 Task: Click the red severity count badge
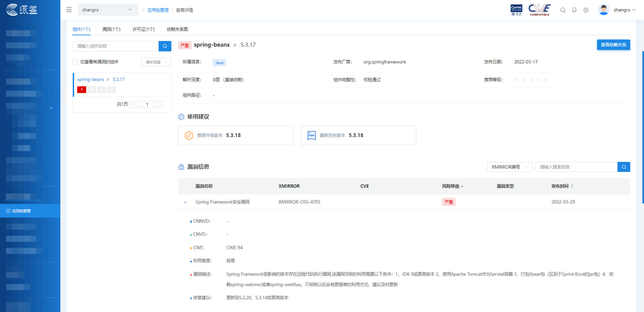coord(82,90)
